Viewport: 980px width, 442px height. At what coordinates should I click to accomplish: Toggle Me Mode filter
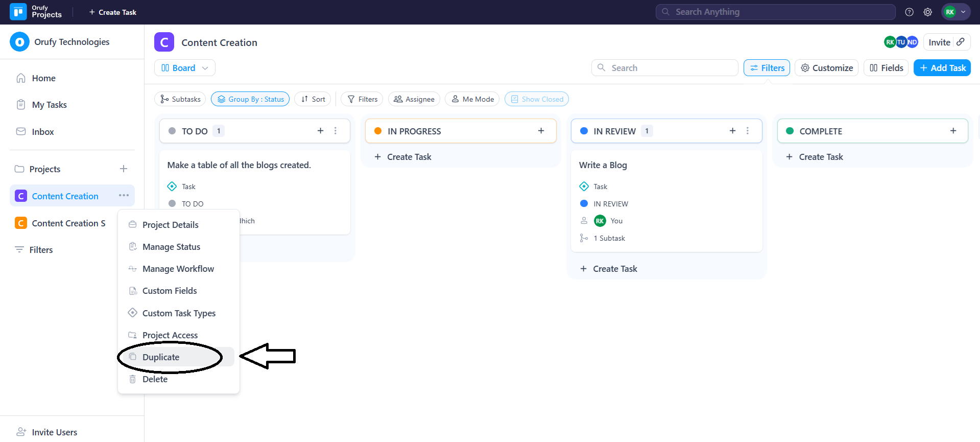(472, 99)
